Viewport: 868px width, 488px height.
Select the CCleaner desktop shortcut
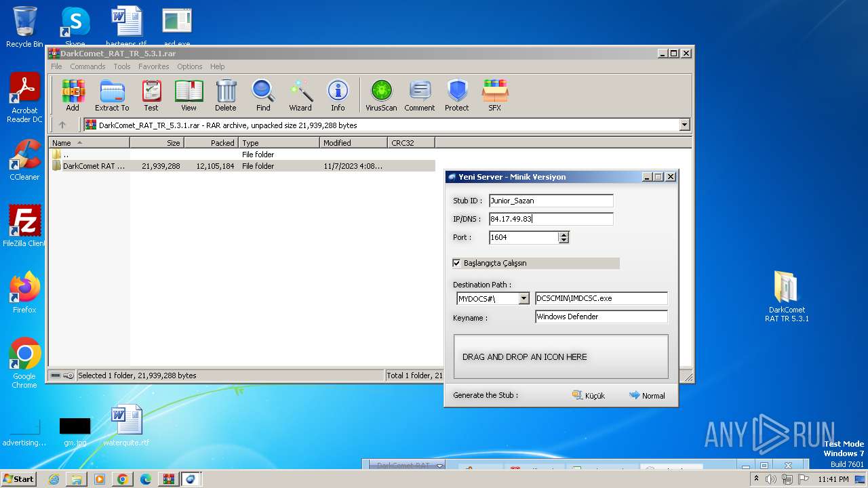pyautogui.click(x=24, y=160)
